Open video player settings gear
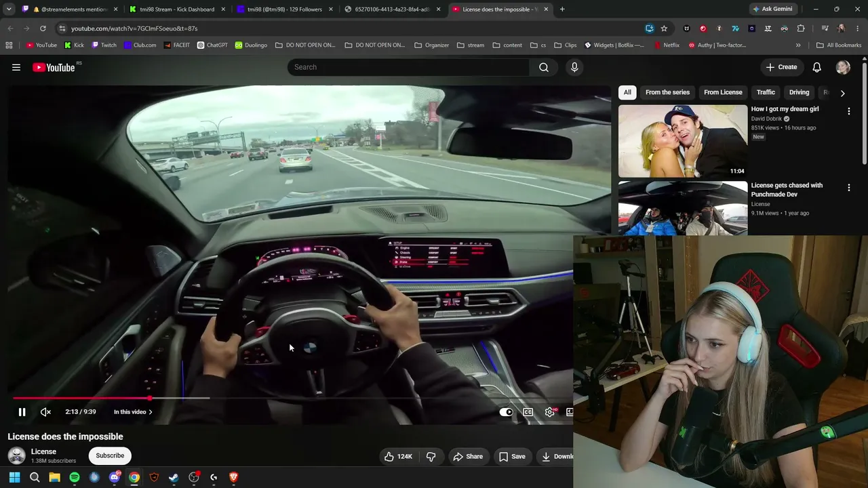This screenshot has width=868, height=488. tap(550, 412)
